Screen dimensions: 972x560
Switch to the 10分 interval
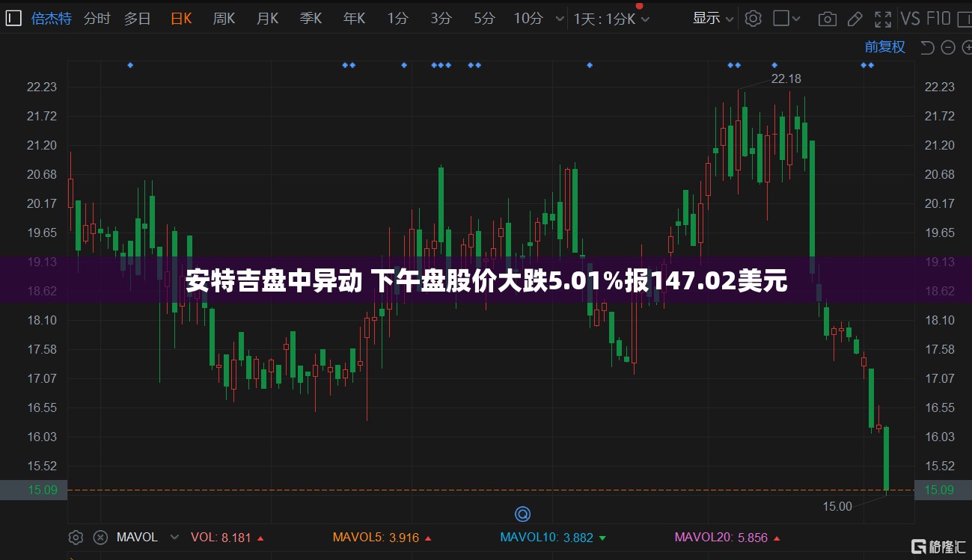(528, 18)
